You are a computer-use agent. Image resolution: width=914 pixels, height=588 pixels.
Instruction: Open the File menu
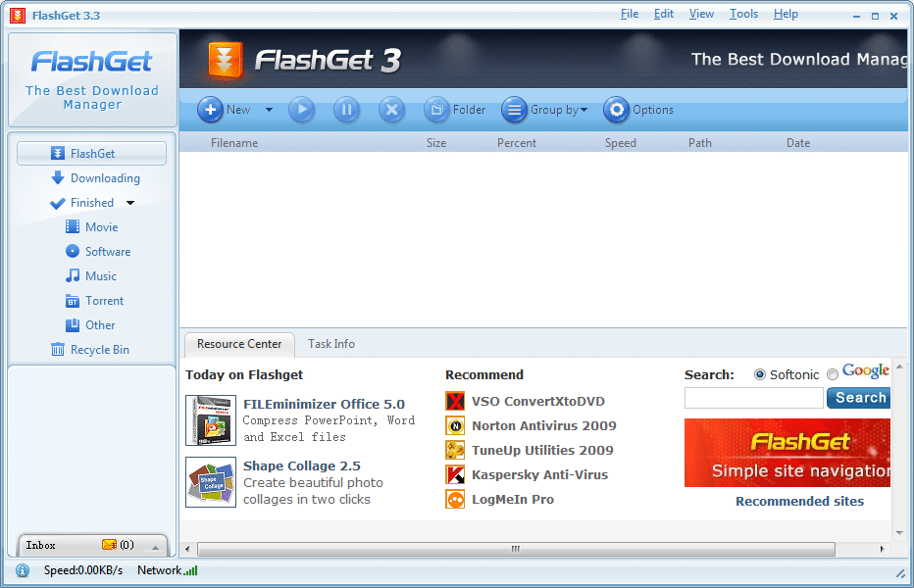point(630,14)
